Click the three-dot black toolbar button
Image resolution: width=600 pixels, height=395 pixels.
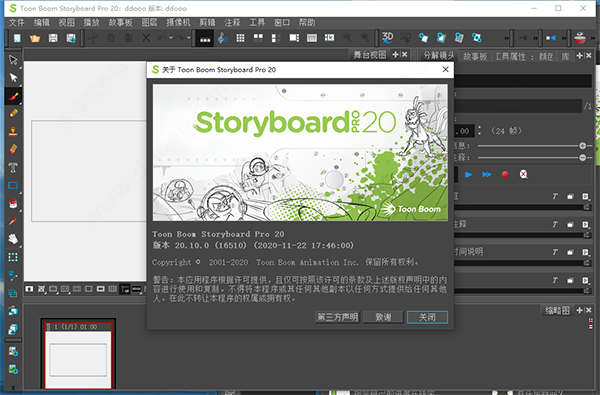(205, 38)
